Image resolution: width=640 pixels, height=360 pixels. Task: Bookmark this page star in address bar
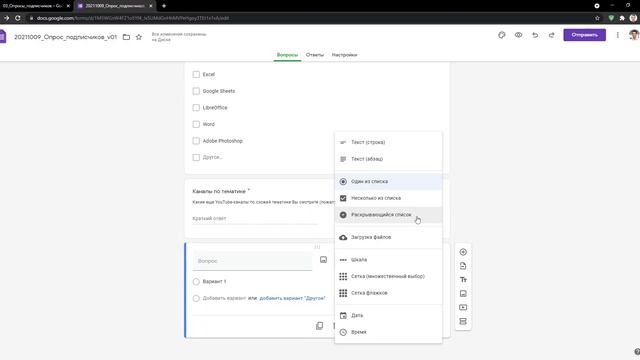[x=597, y=18]
